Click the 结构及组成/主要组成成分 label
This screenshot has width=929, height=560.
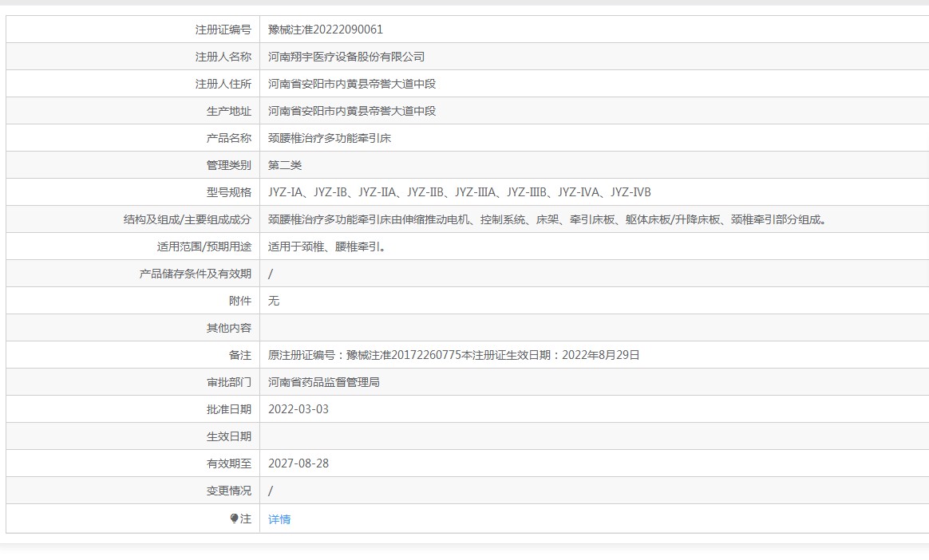[188, 219]
